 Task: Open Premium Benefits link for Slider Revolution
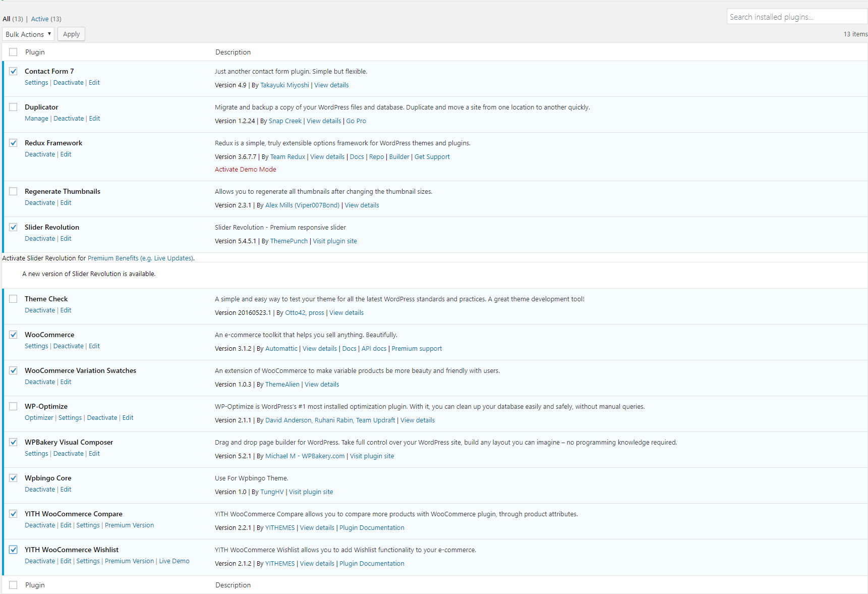pos(113,258)
